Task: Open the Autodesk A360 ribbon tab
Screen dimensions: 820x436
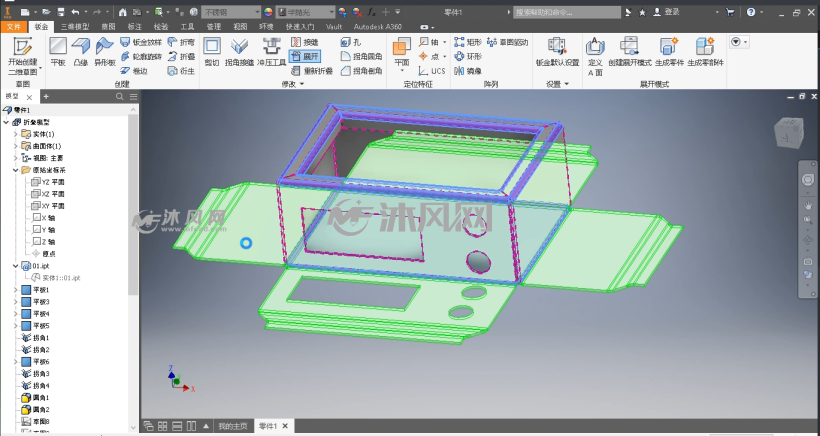Action: coord(378,27)
